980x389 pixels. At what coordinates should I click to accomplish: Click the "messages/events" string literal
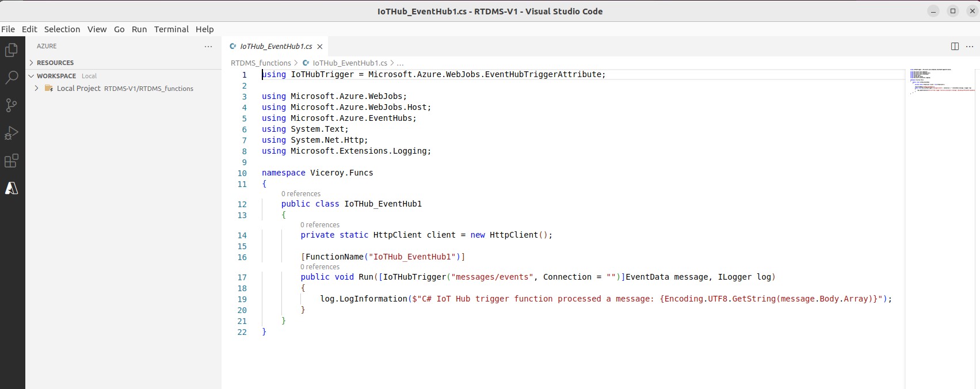pyautogui.click(x=492, y=277)
